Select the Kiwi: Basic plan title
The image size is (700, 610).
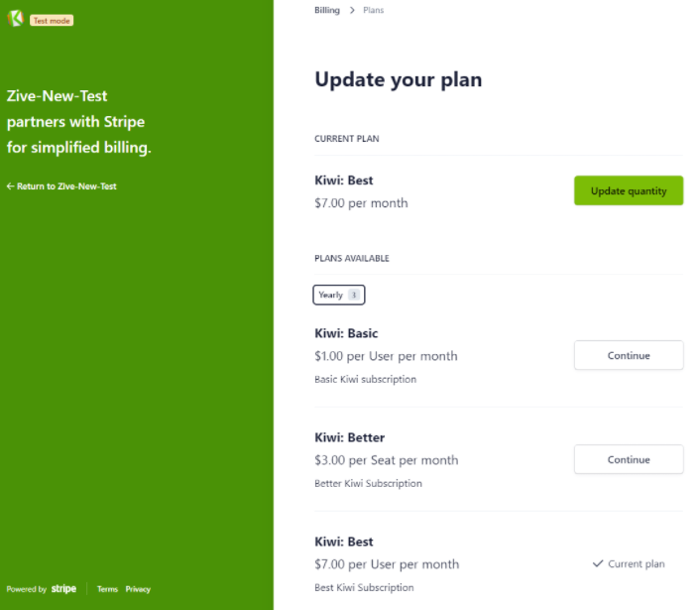(346, 333)
